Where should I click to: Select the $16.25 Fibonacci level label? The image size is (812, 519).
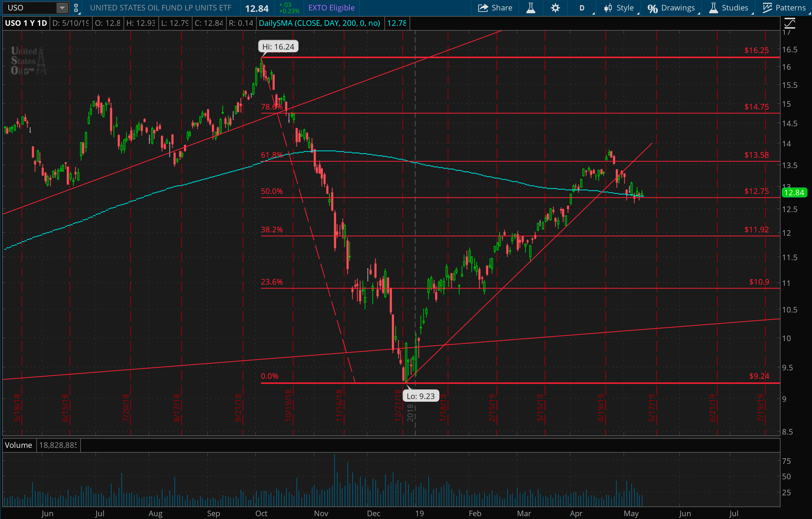(756, 50)
